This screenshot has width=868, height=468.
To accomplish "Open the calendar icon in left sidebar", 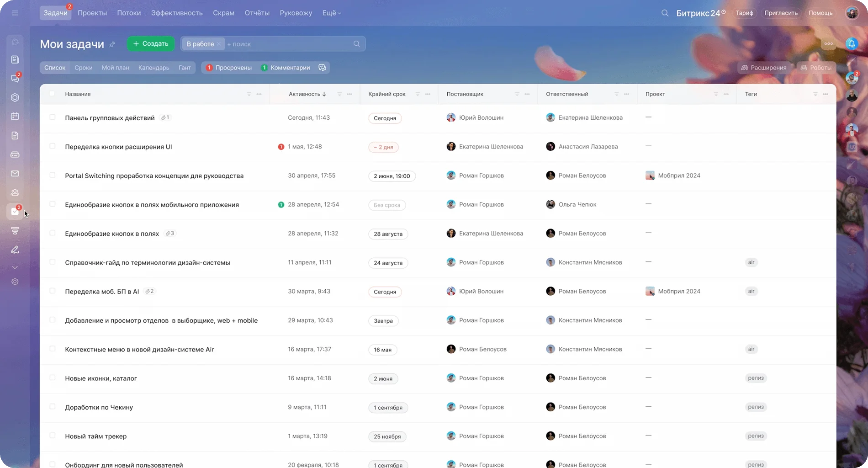I will tap(15, 116).
